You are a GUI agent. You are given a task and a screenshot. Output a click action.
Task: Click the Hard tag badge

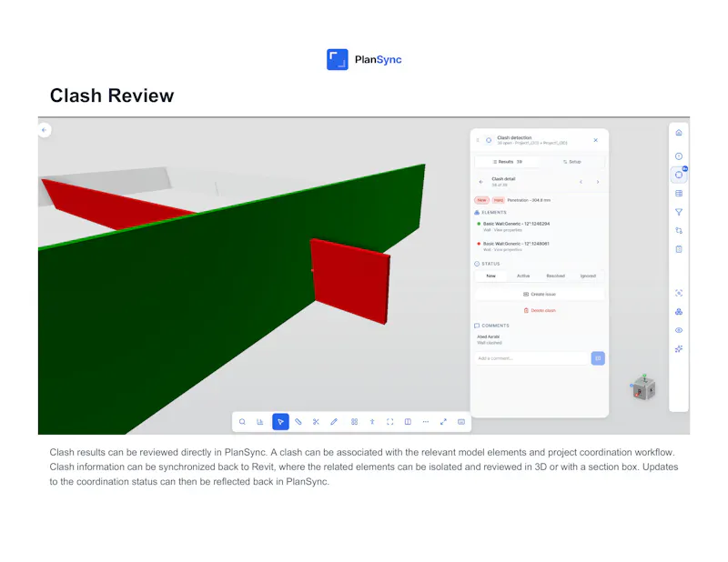point(498,200)
